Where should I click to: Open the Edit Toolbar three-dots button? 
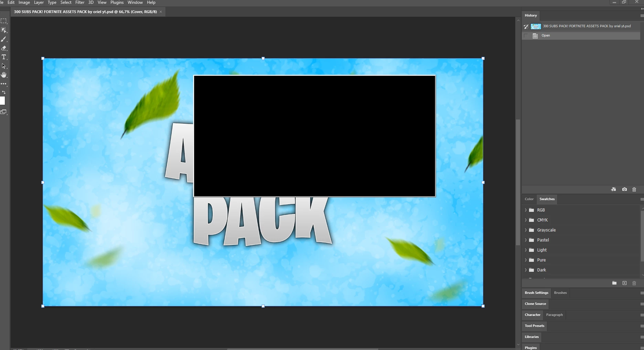pos(4,84)
